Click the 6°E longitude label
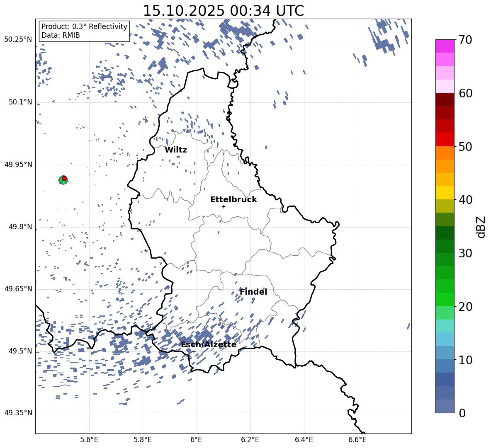491x448 pixels. click(x=196, y=440)
